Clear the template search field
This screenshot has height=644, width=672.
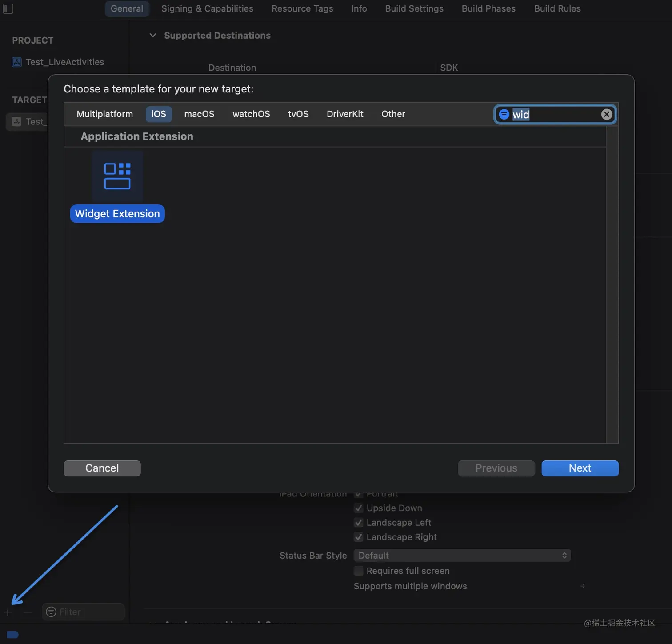point(607,114)
